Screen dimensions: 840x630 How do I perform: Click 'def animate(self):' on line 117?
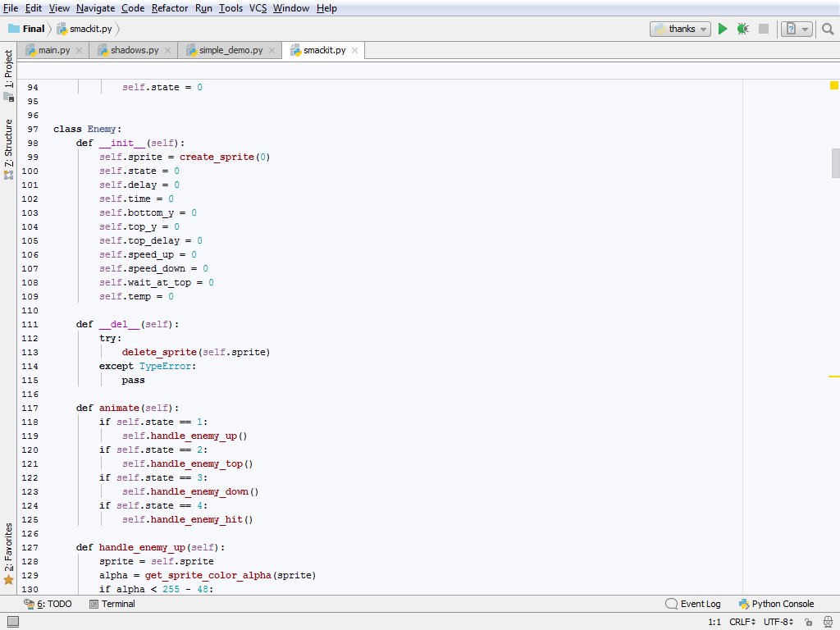pyautogui.click(x=127, y=409)
